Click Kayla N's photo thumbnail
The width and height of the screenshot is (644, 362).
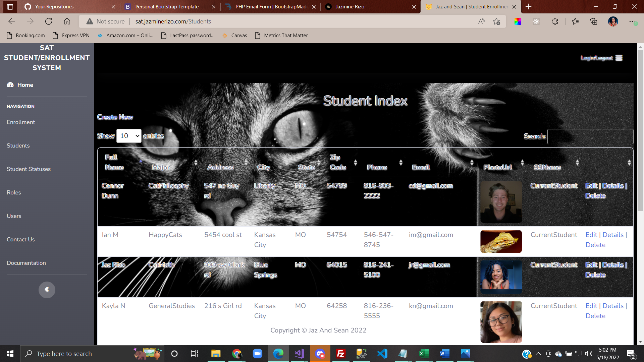[501, 322]
